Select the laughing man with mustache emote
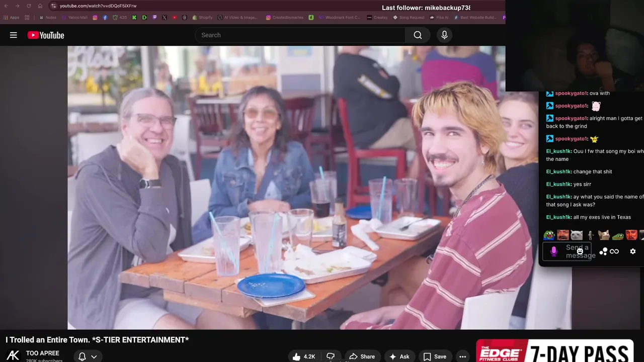The height and width of the screenshot is (362, 644). tap(563, 235)
